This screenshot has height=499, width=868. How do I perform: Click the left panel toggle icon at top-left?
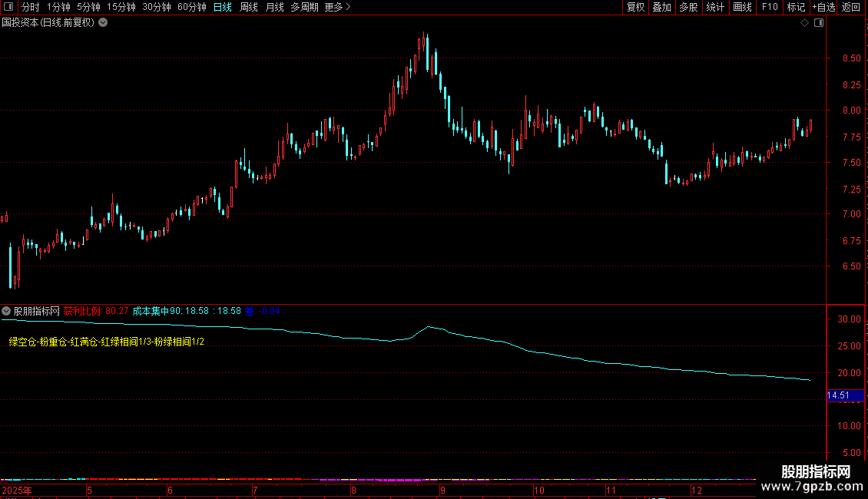(8, 7)
